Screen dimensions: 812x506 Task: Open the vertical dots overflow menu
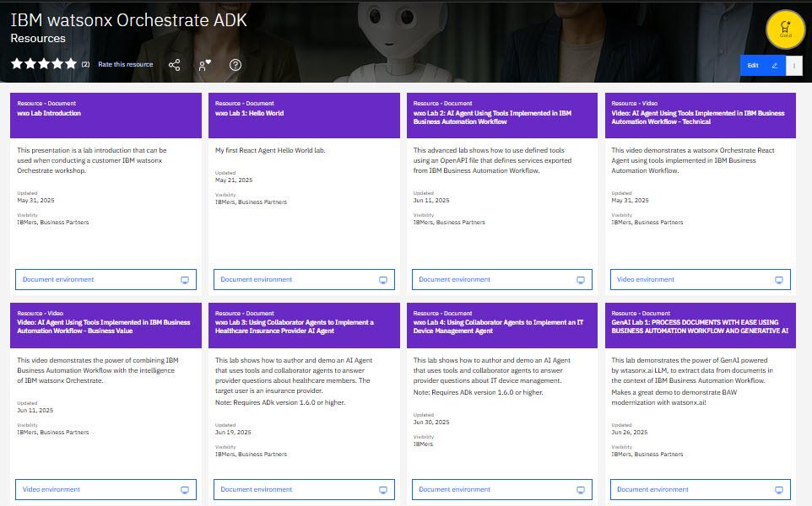794,65
